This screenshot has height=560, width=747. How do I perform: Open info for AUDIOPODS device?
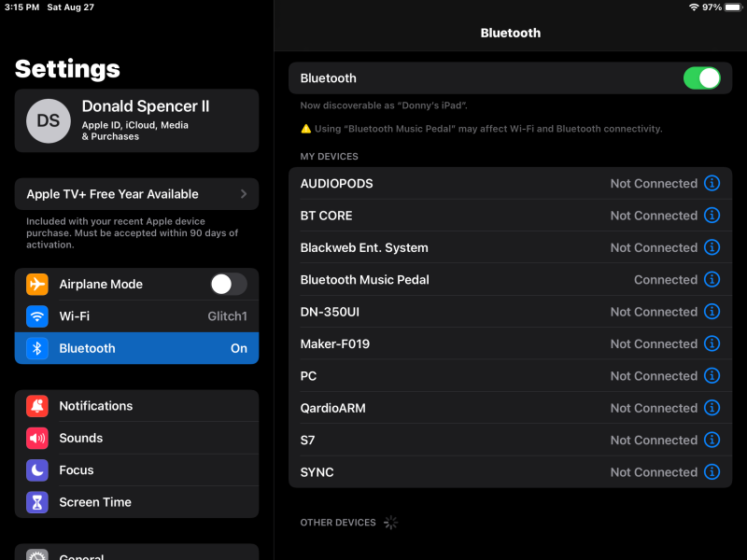(x=712, y=183)
